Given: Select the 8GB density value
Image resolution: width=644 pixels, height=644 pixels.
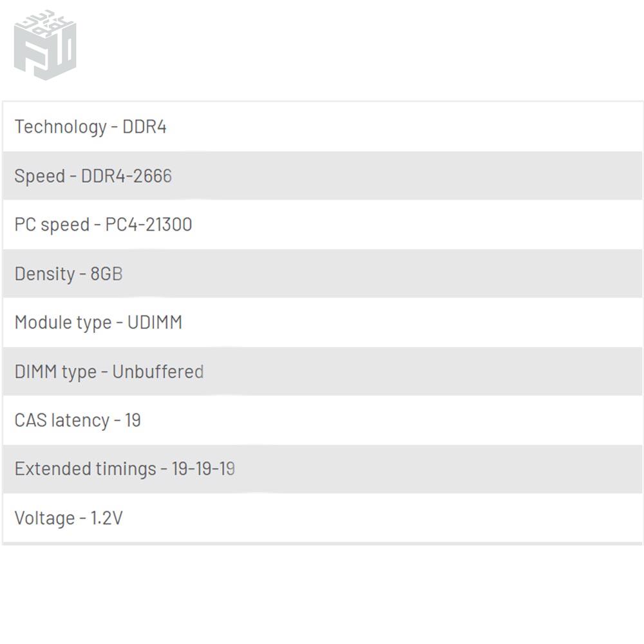Looking at the screenshot, I should tap(106, 274).
